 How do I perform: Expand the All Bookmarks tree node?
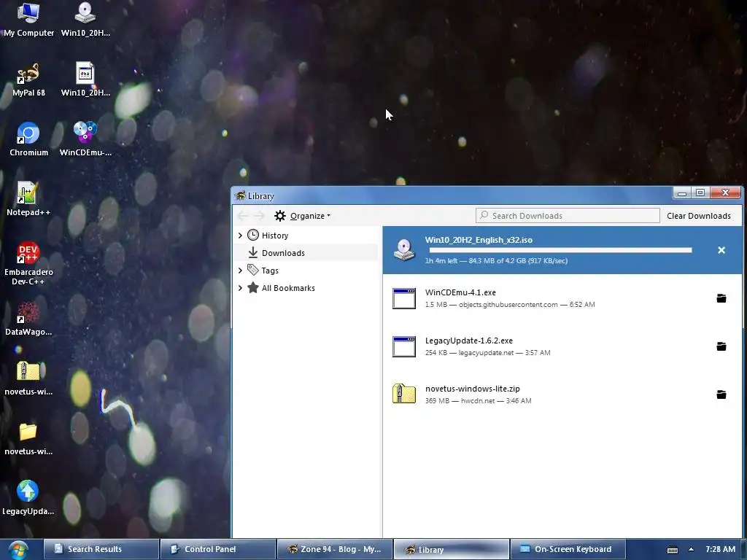(x=240, y=288)
